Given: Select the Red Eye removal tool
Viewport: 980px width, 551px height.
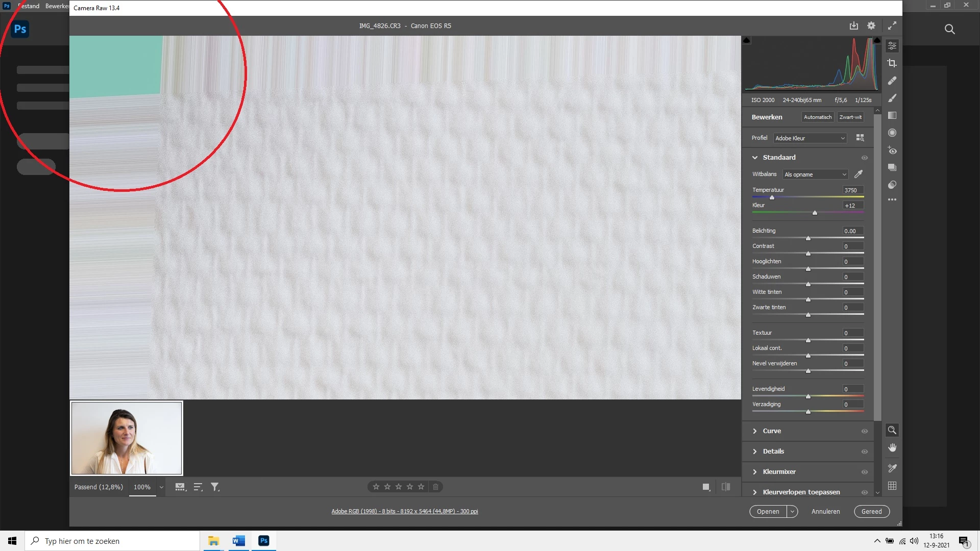Looking at the screenshot, I should (x=892, y=151).
